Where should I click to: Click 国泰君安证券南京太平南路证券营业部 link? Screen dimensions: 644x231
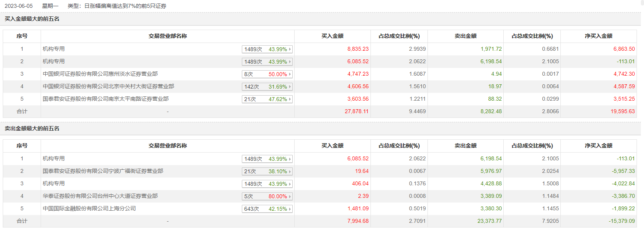[x=106, y=99]
